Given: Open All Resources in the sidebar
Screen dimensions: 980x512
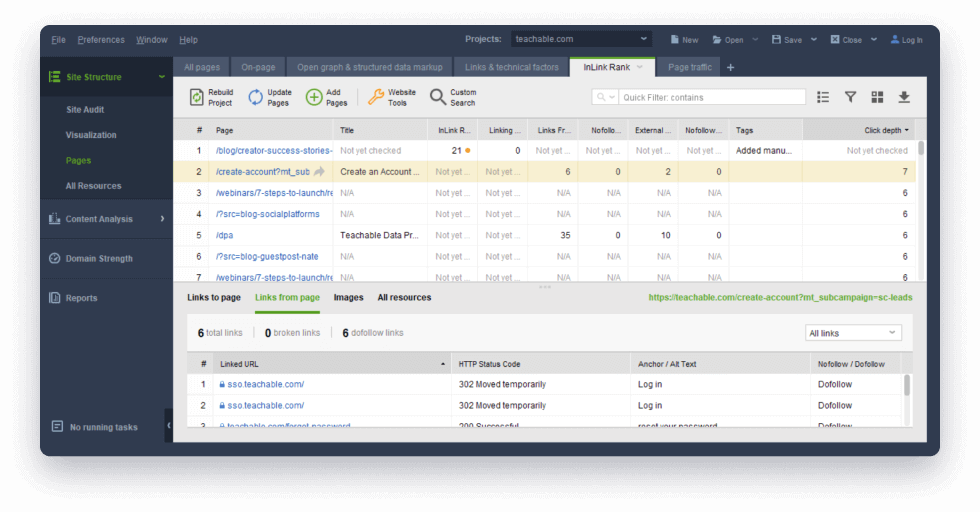Looking at the screenshot, I should (93, 186).
